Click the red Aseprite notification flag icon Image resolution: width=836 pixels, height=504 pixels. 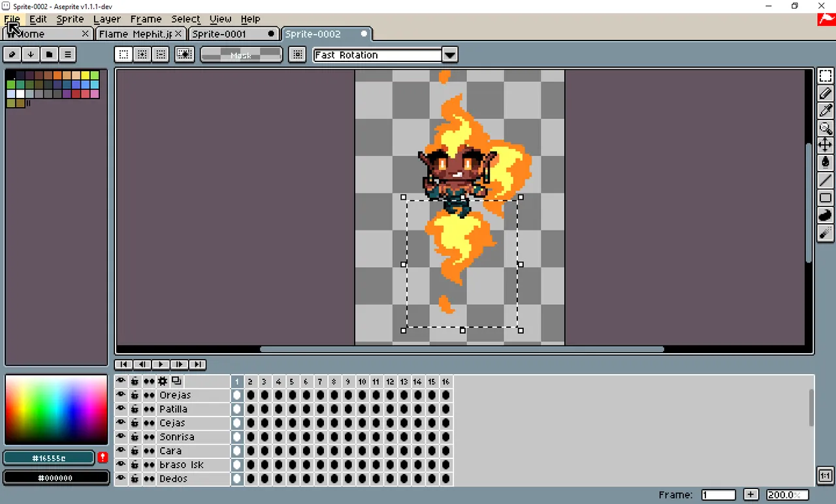click(x=826, y=19)
